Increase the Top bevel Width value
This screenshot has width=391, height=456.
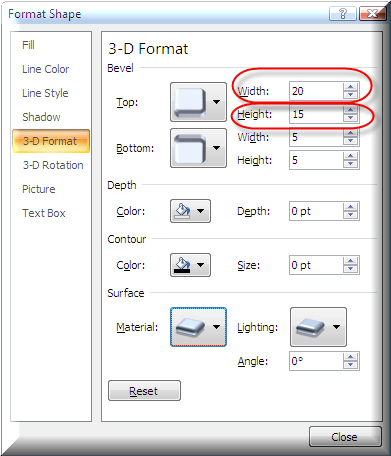point(350,87)
